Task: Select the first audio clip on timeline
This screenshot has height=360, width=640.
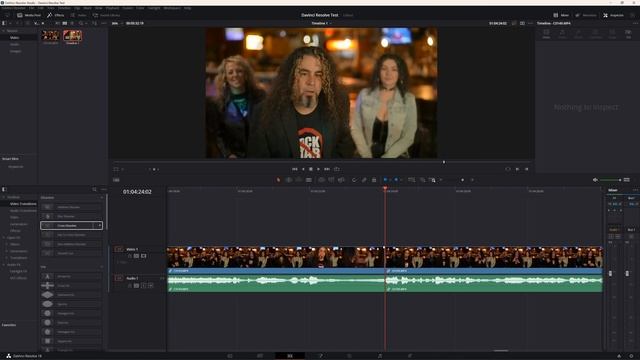Action: pyautogui.click(x=276, y=283)
